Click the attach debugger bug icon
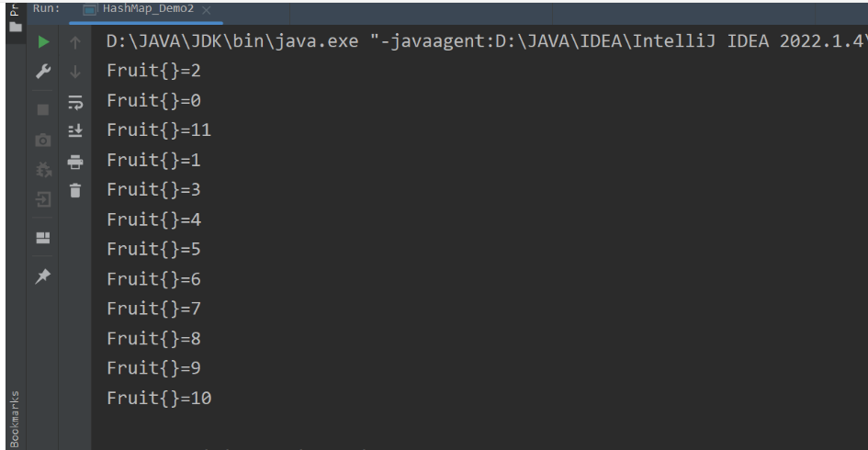Viewport: 868px width, 450px height. click(43, 169)
